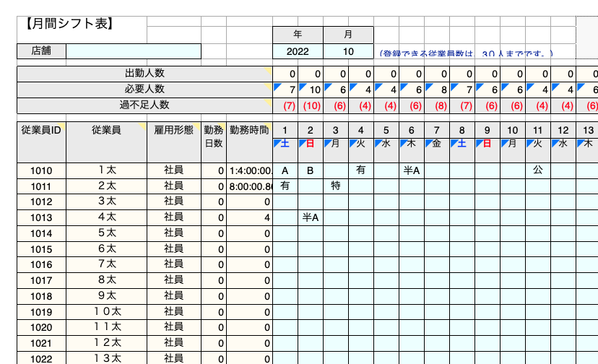Select the month cell showing 10
The width and height of the screenshot is (598, 364).
348,51
